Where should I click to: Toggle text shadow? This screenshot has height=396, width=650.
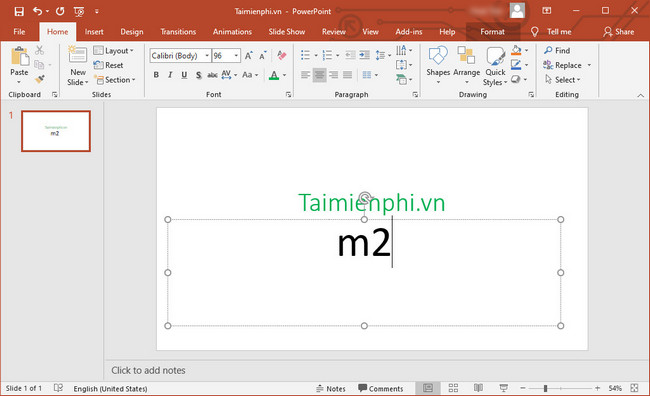pyautogui.click(x=199, y=75)
